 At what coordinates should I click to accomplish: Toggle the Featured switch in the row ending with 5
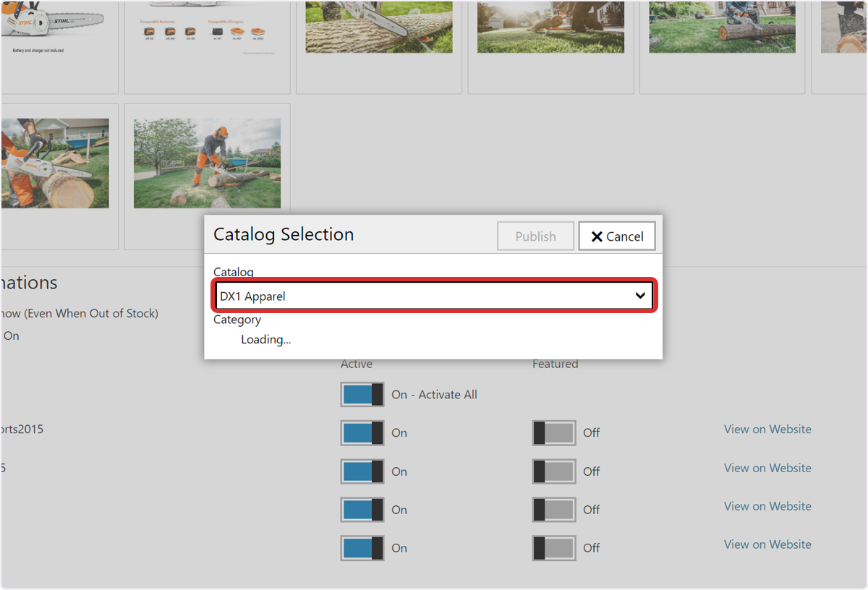[x=554, y=471]
